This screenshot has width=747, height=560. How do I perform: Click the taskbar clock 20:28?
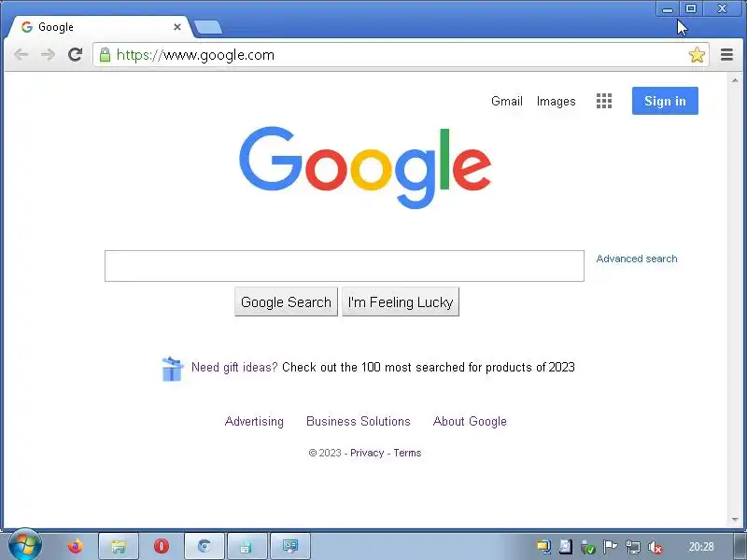(x=701, y=547)
